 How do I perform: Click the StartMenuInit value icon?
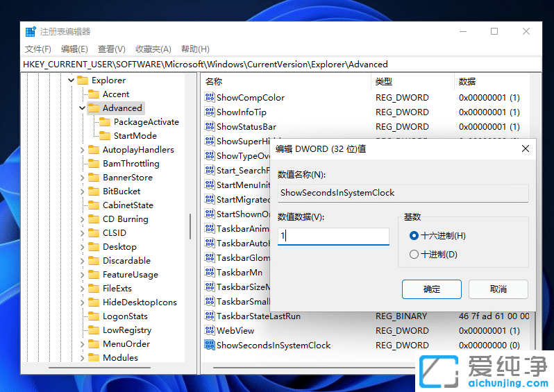pyautogui.click(x=210, y=185)
